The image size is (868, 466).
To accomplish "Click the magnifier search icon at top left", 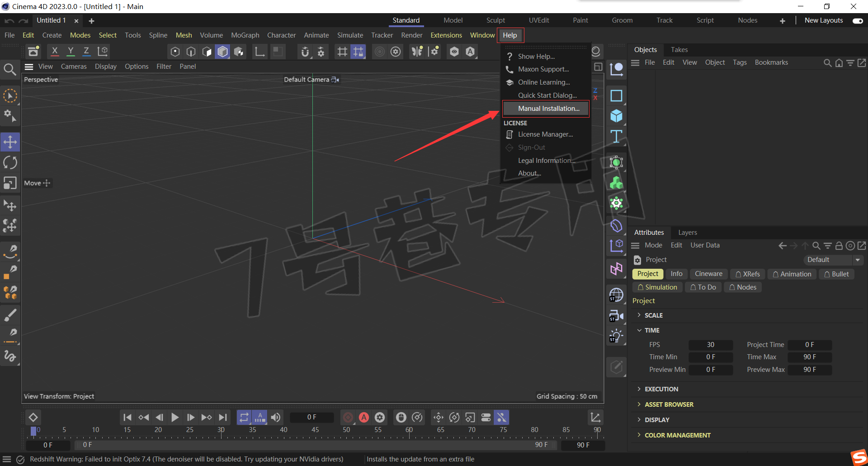I will click(x=10, y=69).
